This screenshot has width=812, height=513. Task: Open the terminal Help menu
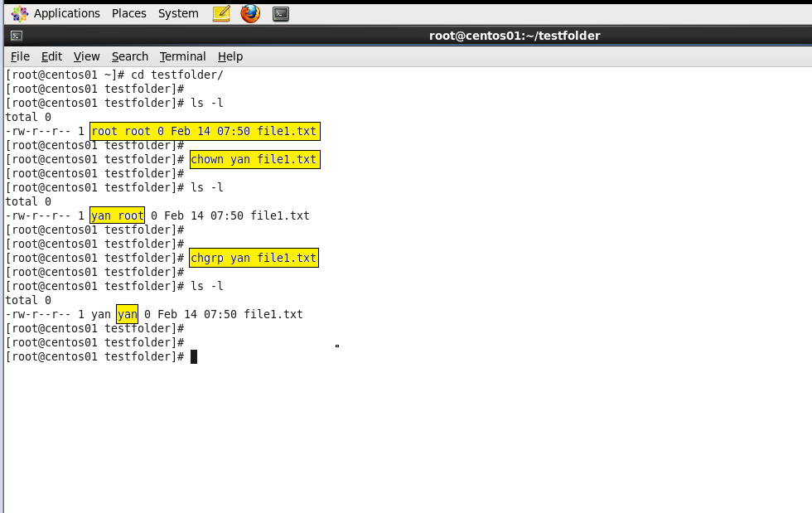[230, 56]
